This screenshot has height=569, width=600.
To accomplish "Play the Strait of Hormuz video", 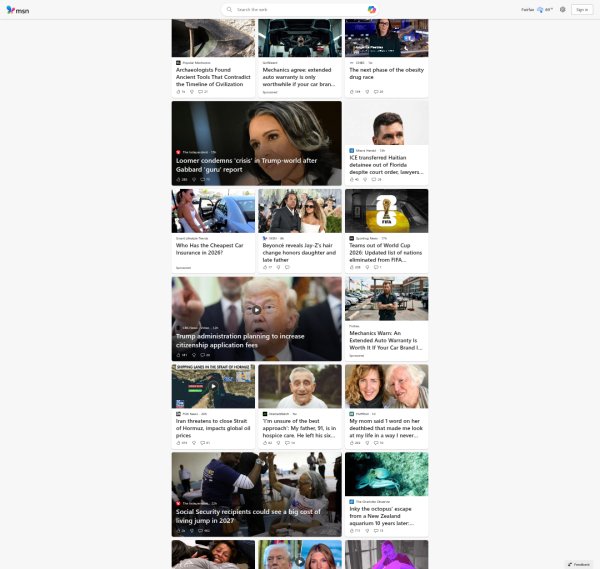I will click(213, 386).
